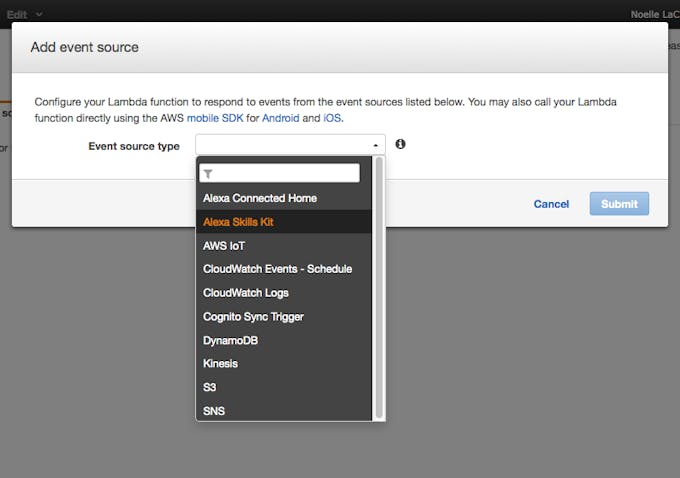Select AWS IoT from list

coord(284,246)
